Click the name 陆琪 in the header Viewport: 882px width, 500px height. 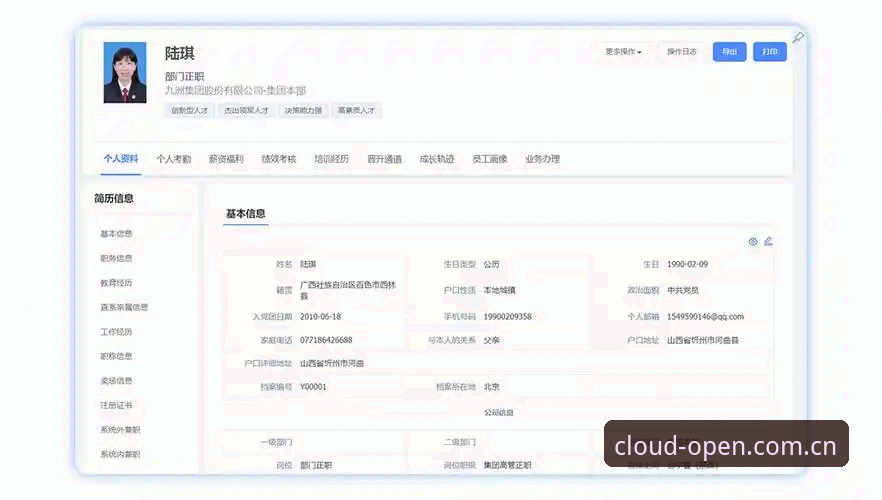point(179,53)
